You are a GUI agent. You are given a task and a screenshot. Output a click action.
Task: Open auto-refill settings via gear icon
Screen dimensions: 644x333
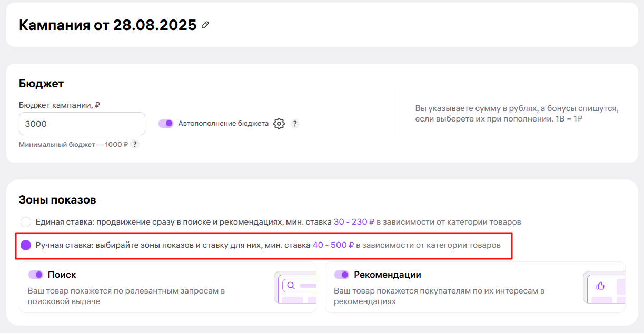pos(279,124)
